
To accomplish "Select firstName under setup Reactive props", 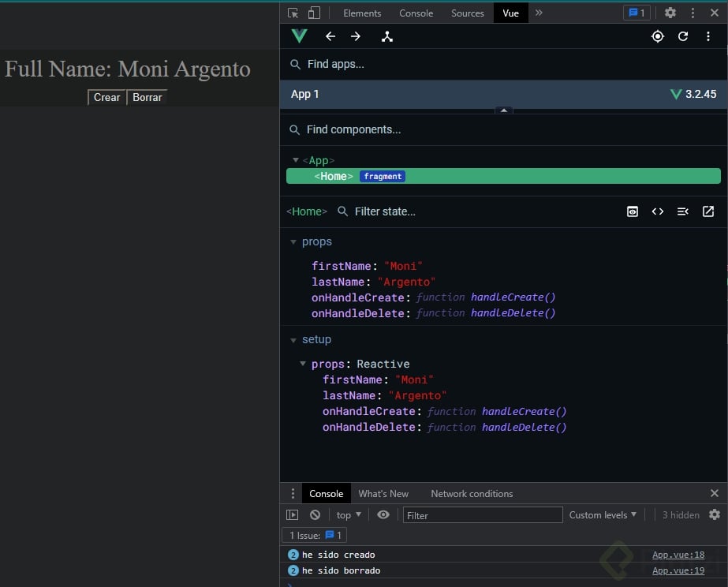I will coord(378,379).
